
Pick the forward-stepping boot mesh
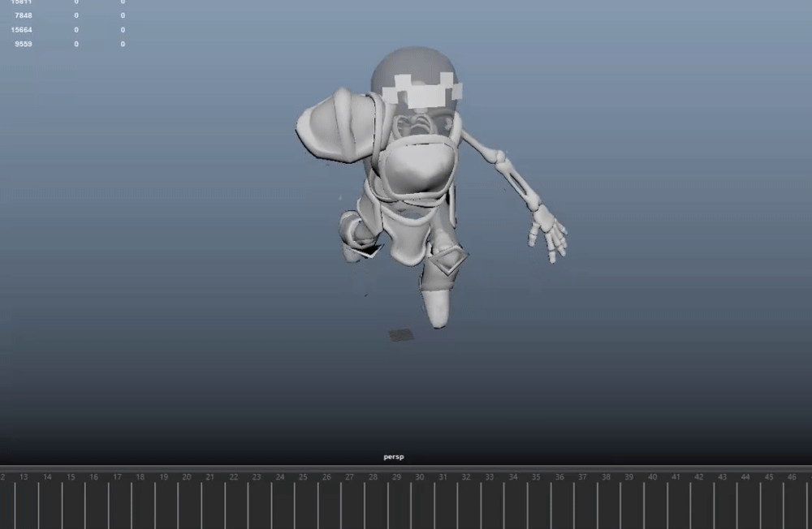[x=437, y=308]
